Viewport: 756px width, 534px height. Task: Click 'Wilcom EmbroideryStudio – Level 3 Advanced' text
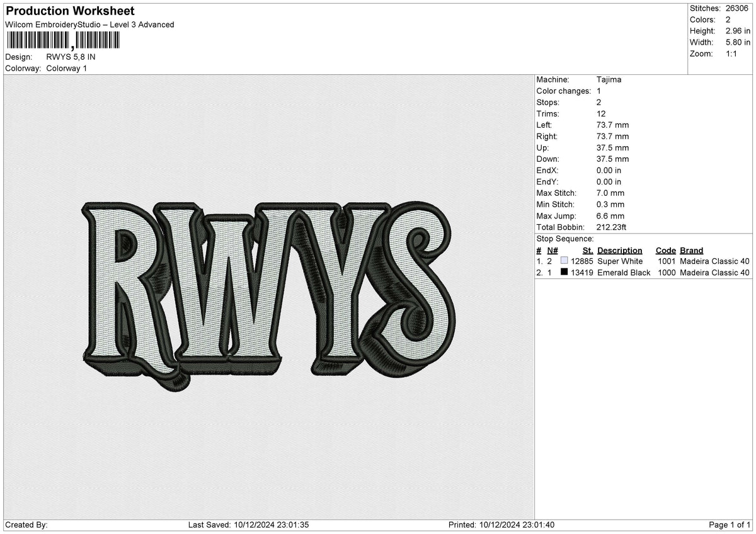(x=89, y=25)
